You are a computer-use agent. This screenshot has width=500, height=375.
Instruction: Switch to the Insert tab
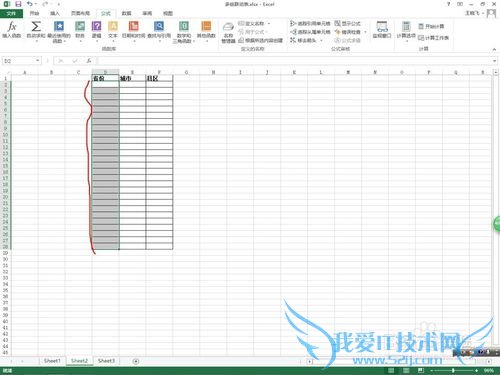click(55, 13)
